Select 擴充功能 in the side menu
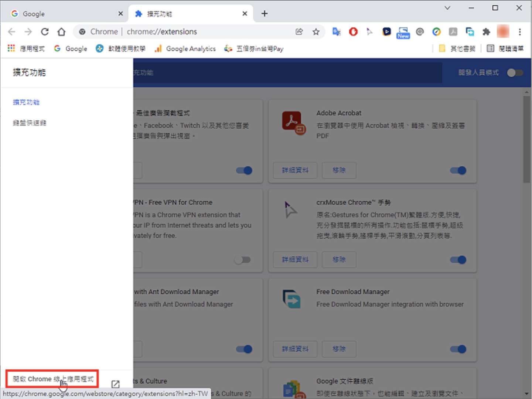Screen dimensions: 532x399 [x=26, y=102]
